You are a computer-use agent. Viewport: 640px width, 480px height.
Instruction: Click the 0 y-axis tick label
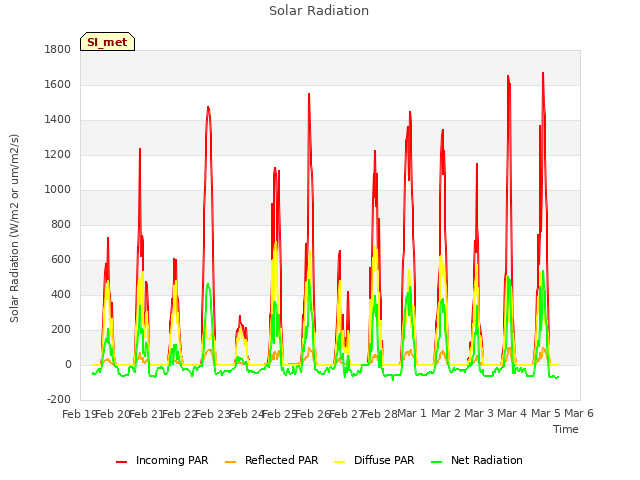pyautogui.click(x=68, y=364)
